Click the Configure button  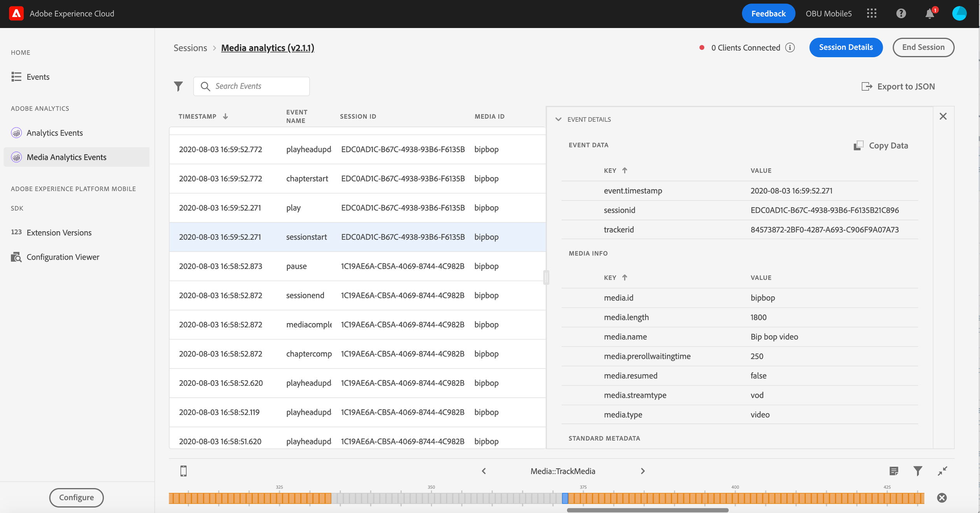[77, 497]
